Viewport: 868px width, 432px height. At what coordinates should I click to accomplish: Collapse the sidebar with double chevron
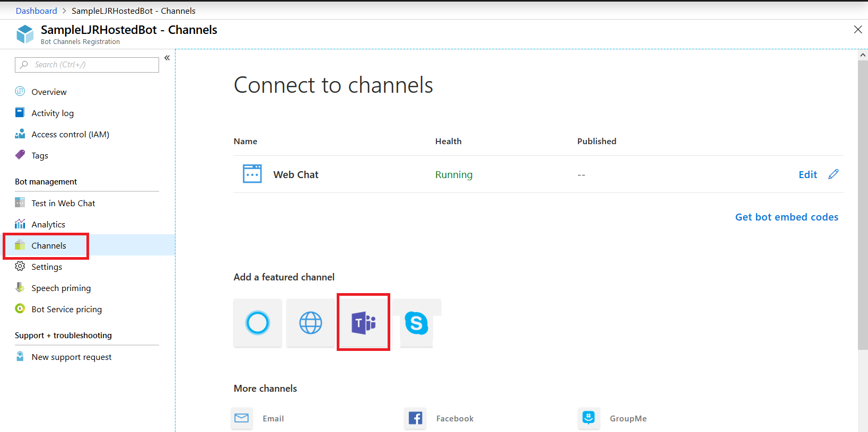(x=167, y=58)
